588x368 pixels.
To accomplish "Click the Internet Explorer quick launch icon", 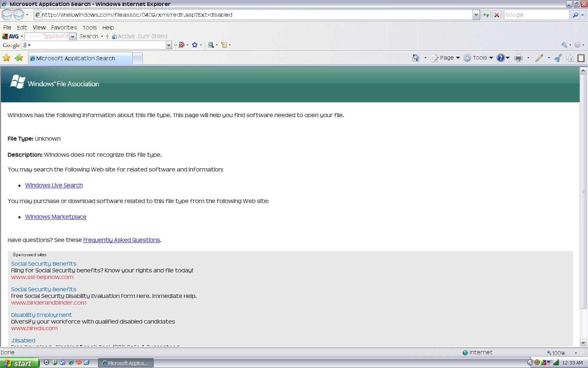I will [71, 363].
